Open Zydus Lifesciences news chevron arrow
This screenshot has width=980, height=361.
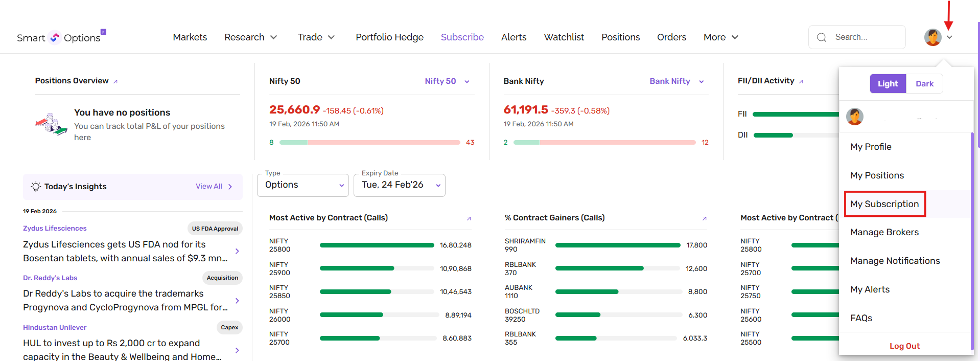pyautogui.click(x=237, y=251)
